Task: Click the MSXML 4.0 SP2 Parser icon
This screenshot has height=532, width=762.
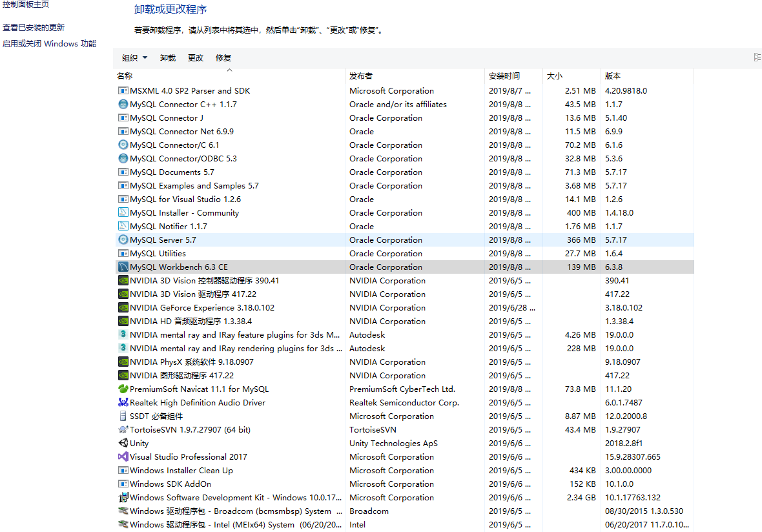Action: pos(123,91)
